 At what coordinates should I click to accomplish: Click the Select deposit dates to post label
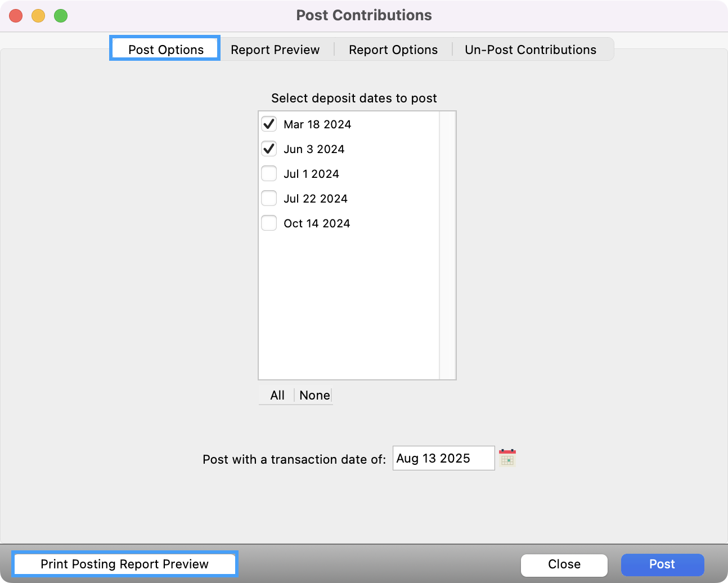(354, 98)
